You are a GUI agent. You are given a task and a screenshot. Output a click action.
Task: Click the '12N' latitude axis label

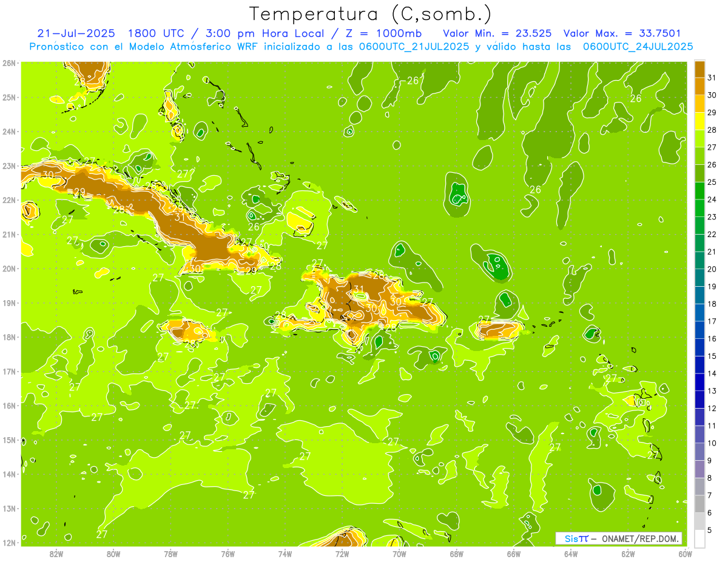tap(9, 543)
